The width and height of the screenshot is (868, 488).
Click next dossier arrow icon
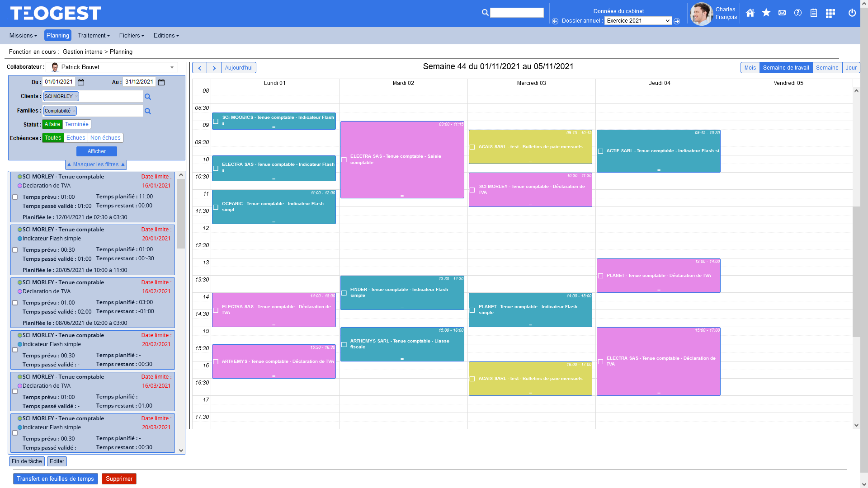click(x=677, y=21)
